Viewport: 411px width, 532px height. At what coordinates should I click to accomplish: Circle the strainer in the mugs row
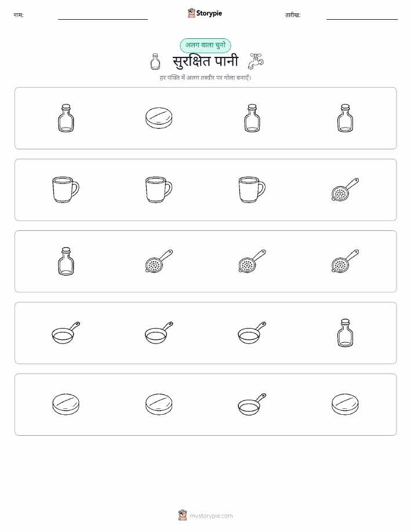[345, 190]
